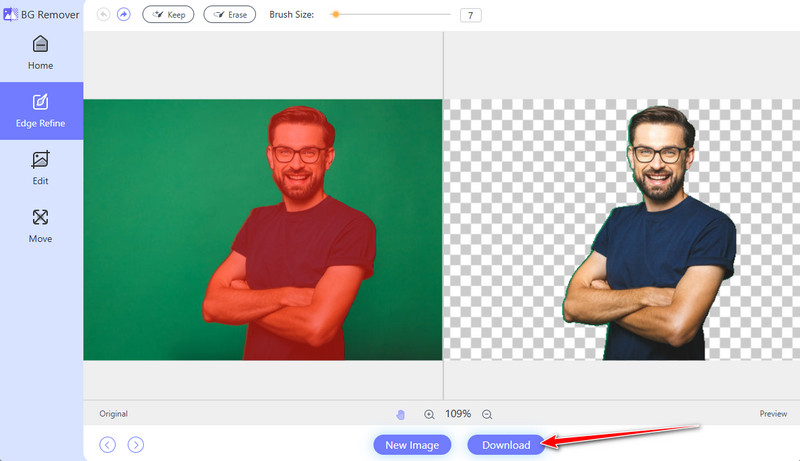Select the Keep brush tool

(169, 15)
